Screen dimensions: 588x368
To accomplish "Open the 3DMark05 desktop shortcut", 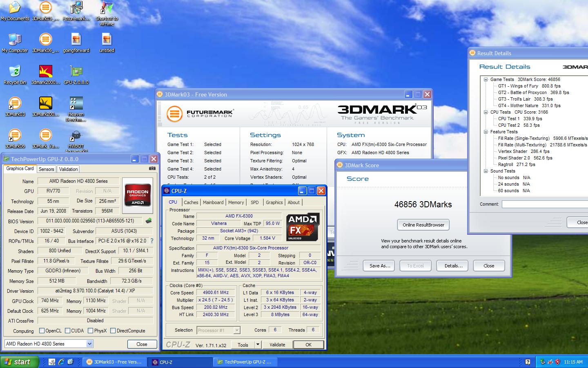I will tap(45, 11).
